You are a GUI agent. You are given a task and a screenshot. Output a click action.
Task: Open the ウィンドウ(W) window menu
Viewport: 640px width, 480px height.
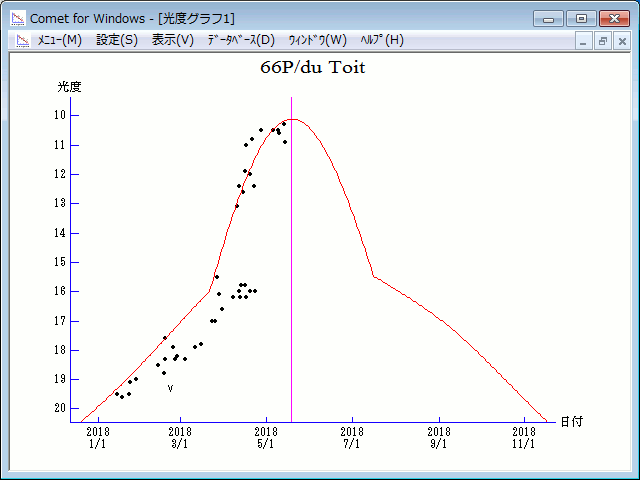[x=317, y=40]
